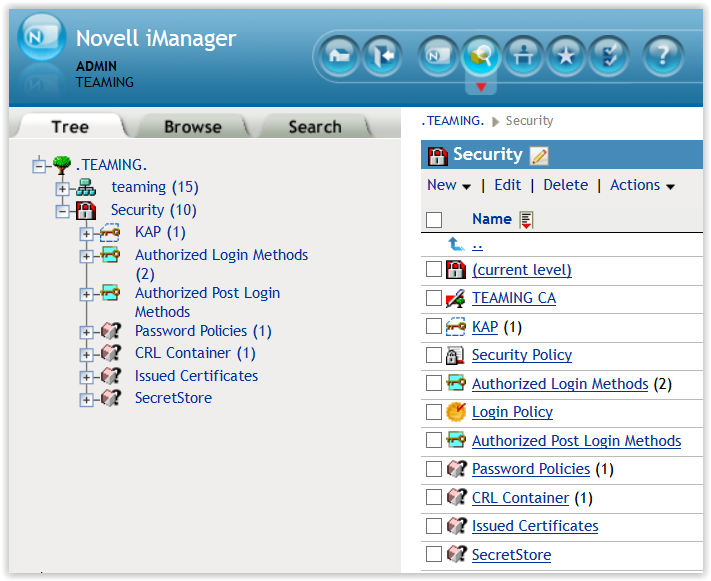Check the SecretStore checkbox
The height and width of the screenshot is (581, 711).
pyautogui.click(x=433, y=554)
